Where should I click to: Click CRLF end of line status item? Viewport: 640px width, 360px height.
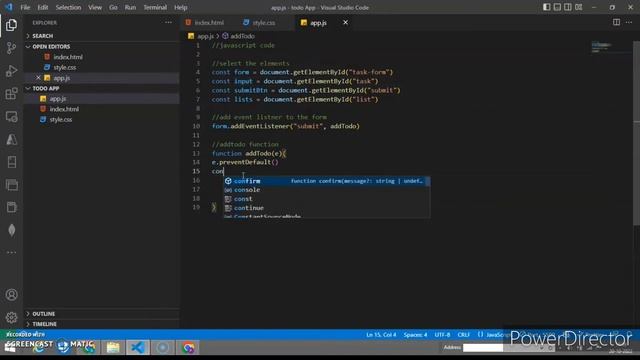coord(463,335)
